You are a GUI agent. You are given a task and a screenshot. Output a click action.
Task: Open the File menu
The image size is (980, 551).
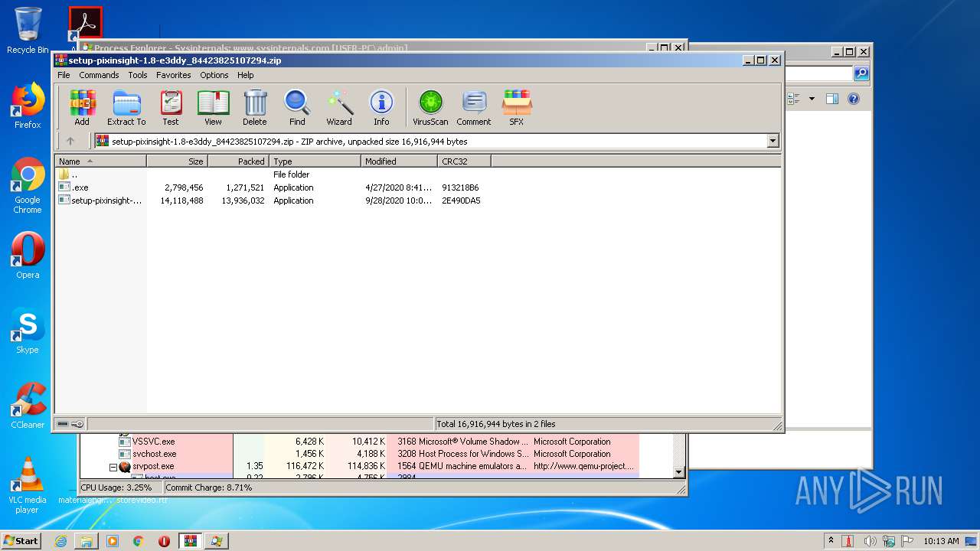point(64,75)
